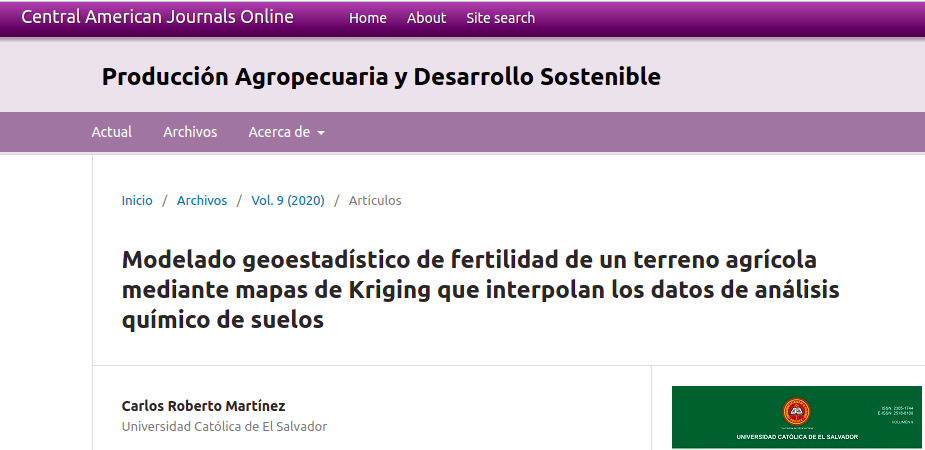
Task: Open the About link in top bar
Action: click(x=427, y=18)
